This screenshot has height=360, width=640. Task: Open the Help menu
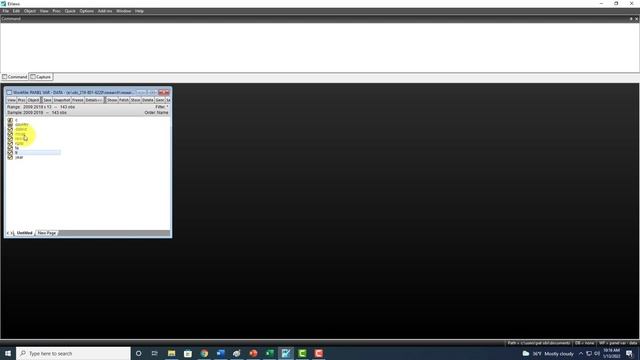click(139, 11)
